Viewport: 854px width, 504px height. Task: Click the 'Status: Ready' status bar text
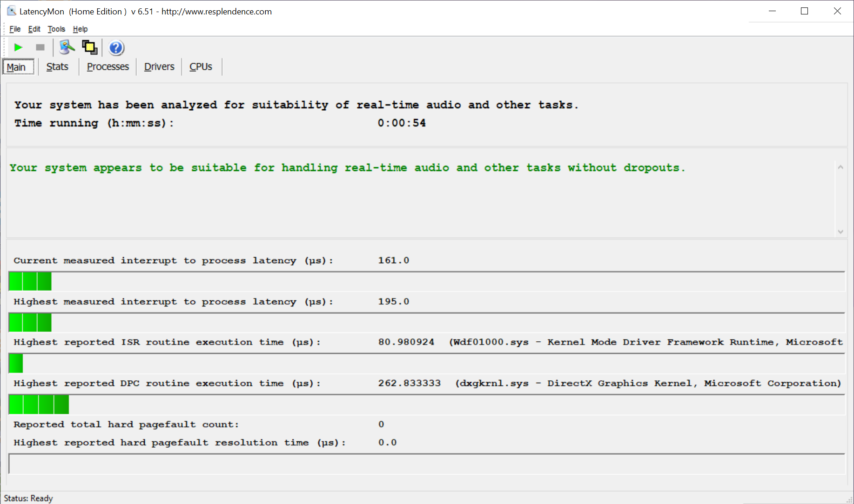(28, 498)
